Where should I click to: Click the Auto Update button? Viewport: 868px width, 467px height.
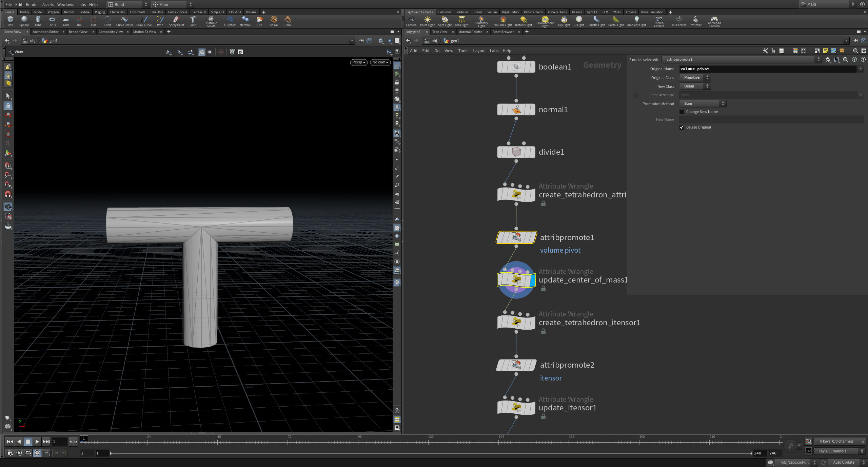(x=844, y=462)
